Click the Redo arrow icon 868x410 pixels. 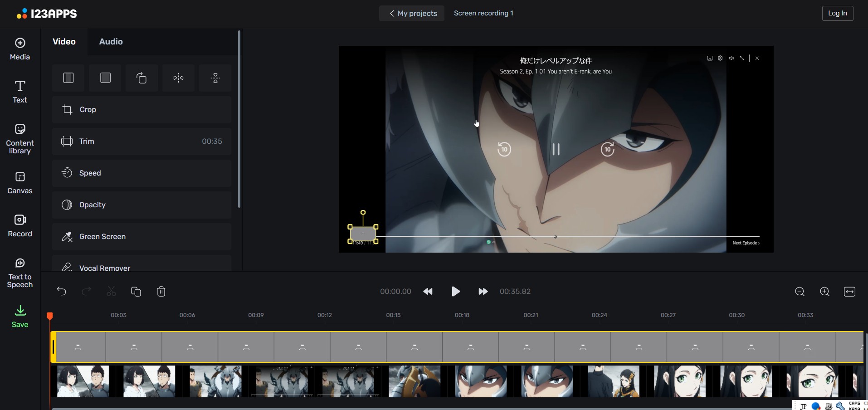(86, 291)
